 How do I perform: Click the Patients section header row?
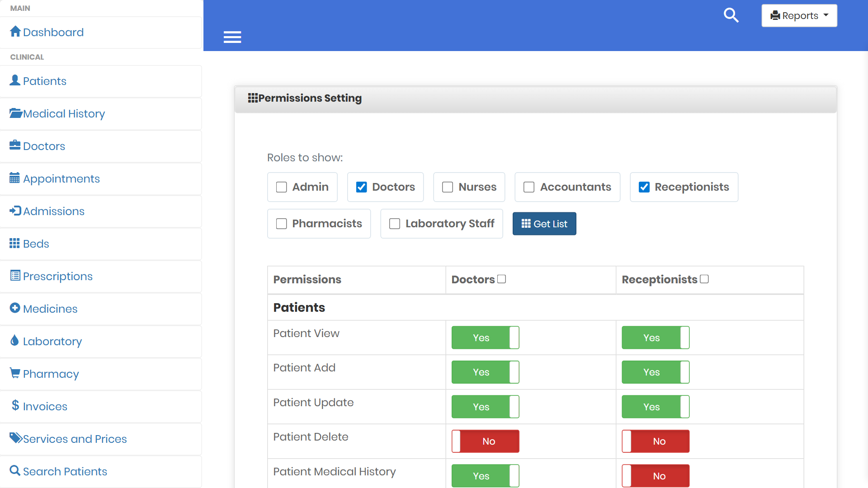(x=535, y=307)
